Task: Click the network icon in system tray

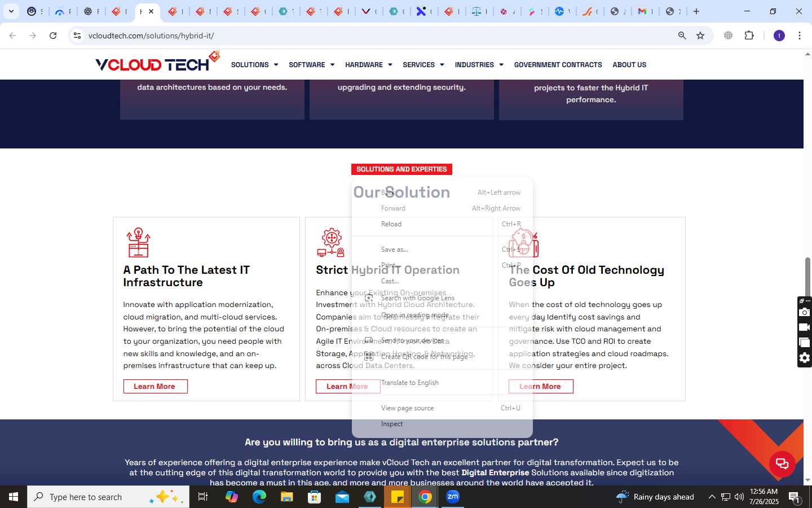Action: click(x=726, y=497)
